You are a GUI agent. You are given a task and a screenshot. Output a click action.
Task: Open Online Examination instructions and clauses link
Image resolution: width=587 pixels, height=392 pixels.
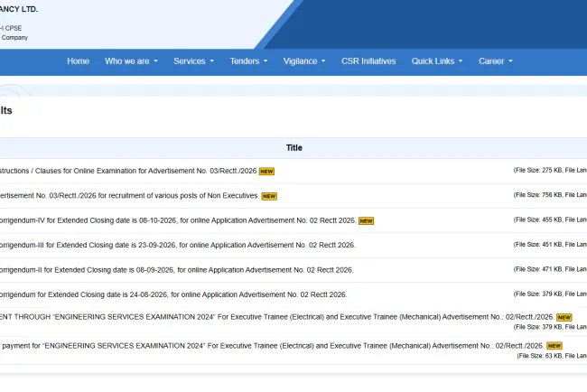128,171
